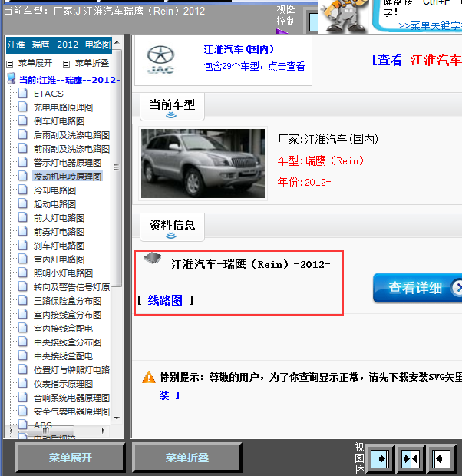The height and width of the screenshot is (476, 462).
Task: Select 室内接线盒配电 entry
Action: [x=63, y=329]
